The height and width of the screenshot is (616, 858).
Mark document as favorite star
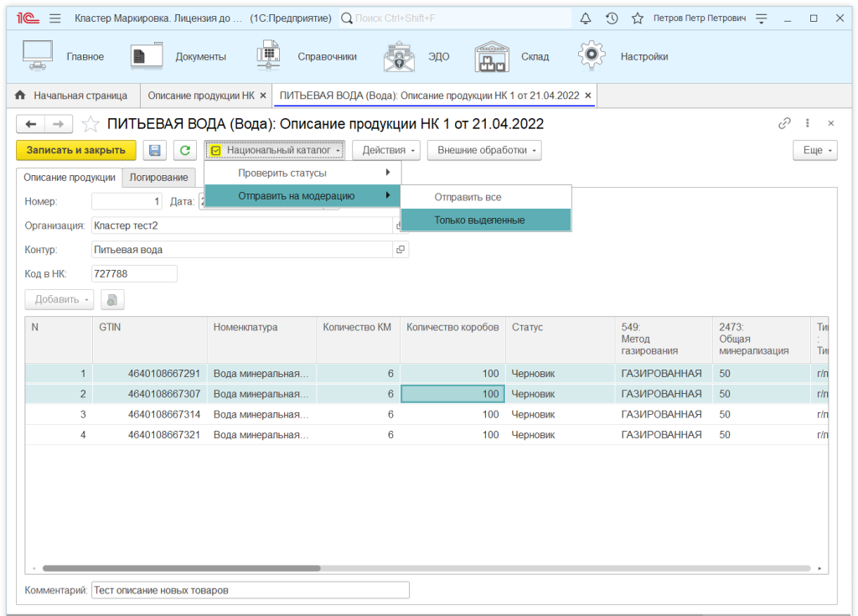coord(90,124)
